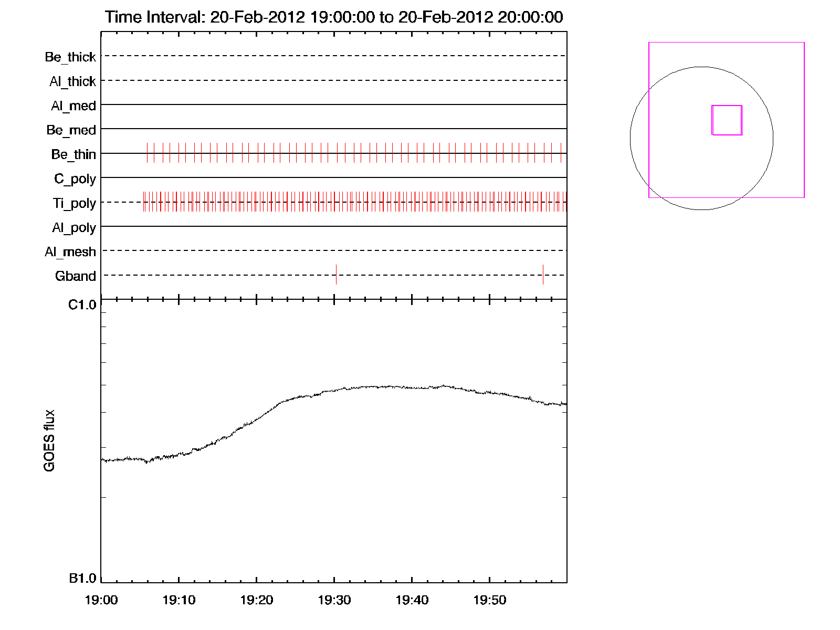Click the Be_thick filter label
Image resolution: width=840 pixels, height=630 pixels.
point(70,57)
